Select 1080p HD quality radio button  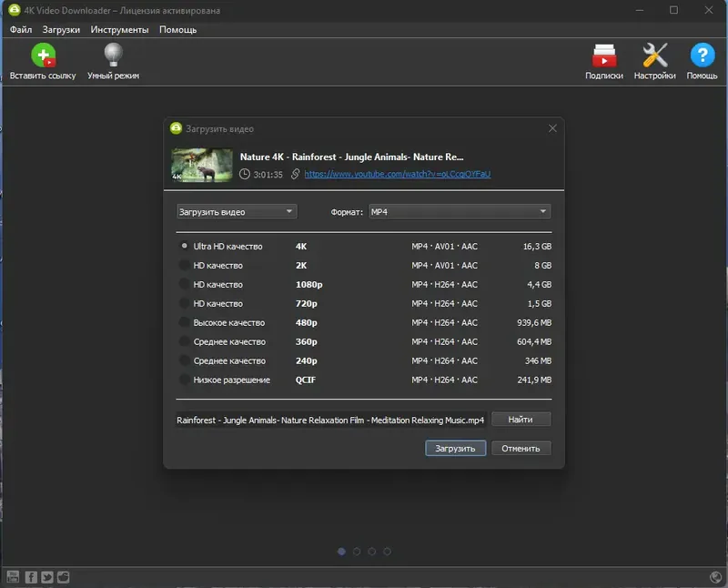[185, 284]
